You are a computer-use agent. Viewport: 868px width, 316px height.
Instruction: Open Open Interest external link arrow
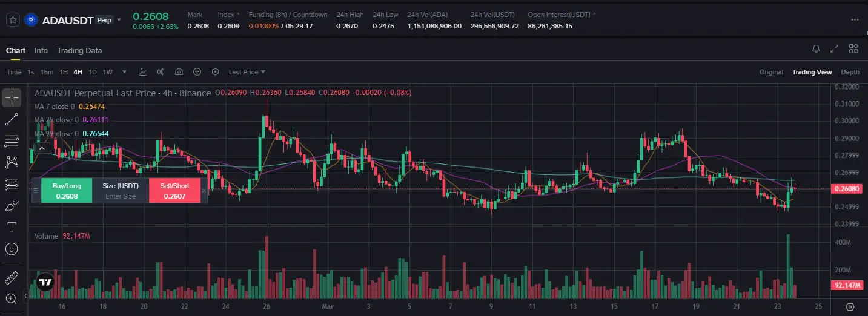594,15
